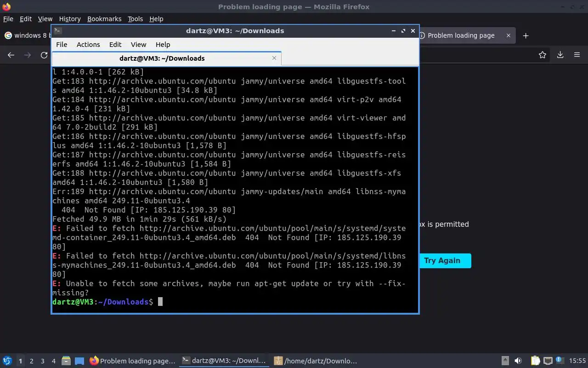The height and width of the screenshot is (368, 588).
Task: Click the terminal window menu icon in titlebar
Action: [x=57, y=31]
